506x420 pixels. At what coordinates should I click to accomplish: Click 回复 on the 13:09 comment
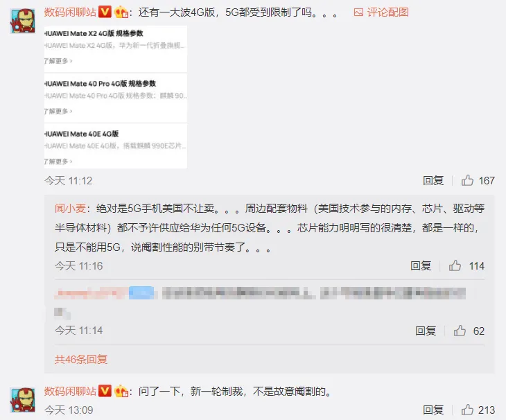[433, 410]
